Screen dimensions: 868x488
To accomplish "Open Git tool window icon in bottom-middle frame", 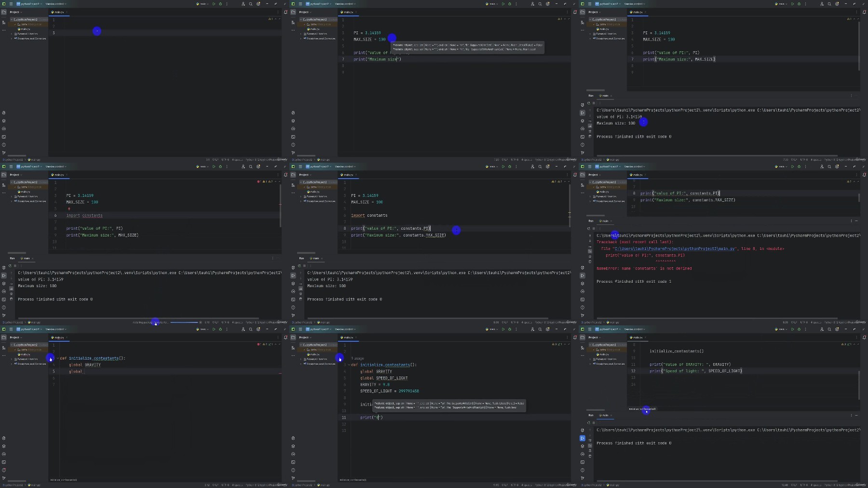I will pyautogui.click(x=293, y=478).
